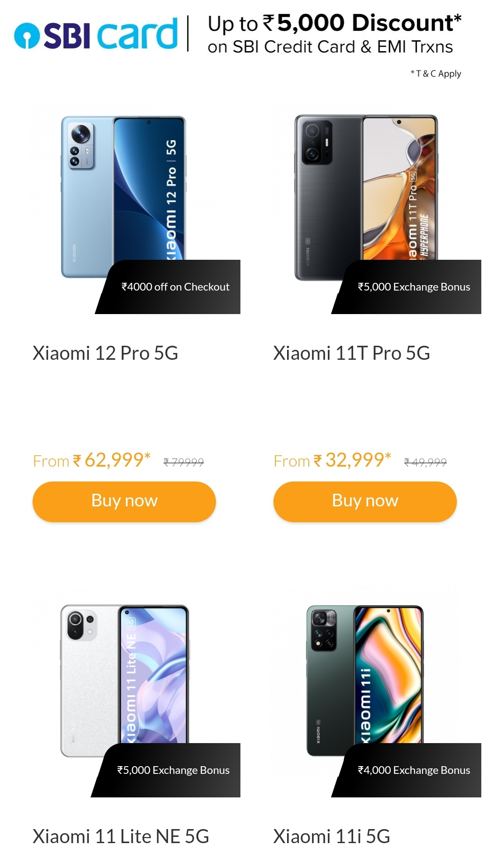
Task: Tap the From ₹62,999 price
Action: coord(92,460)
